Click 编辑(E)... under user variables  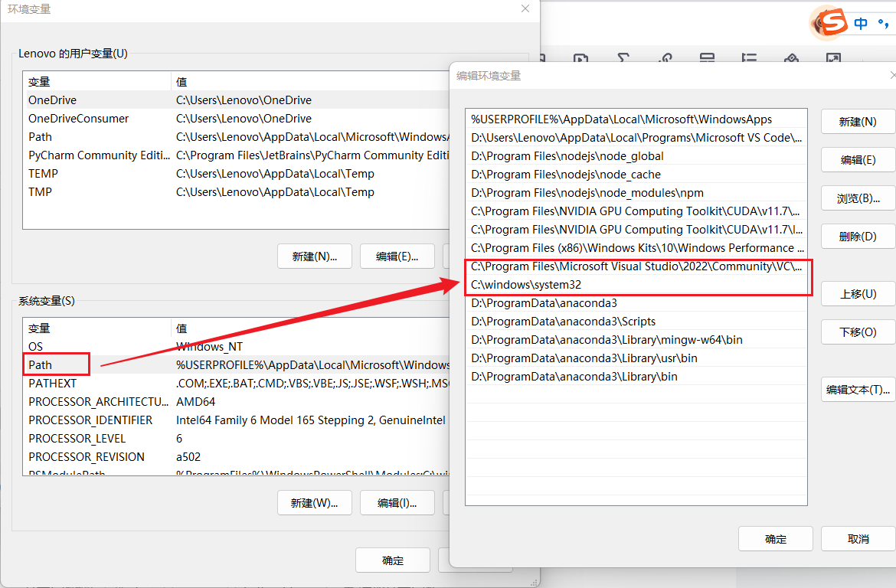(x=397, y=256)
